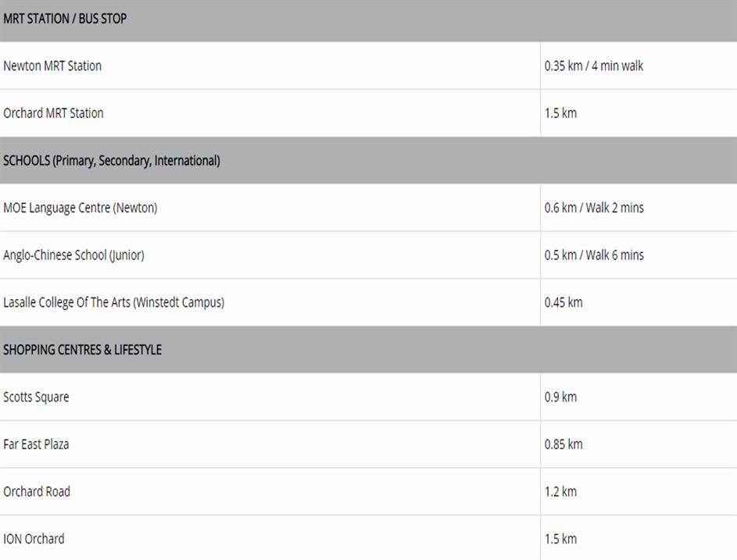This screenshot has width=737, height=560.
Task: Select the Orchard Road entry
Action: [37, 492]
